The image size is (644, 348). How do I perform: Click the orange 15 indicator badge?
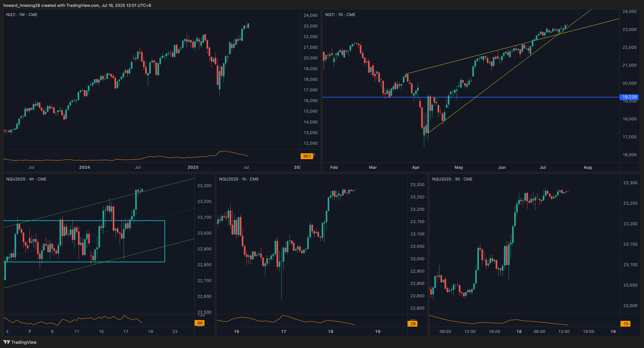tap(626, 324)
